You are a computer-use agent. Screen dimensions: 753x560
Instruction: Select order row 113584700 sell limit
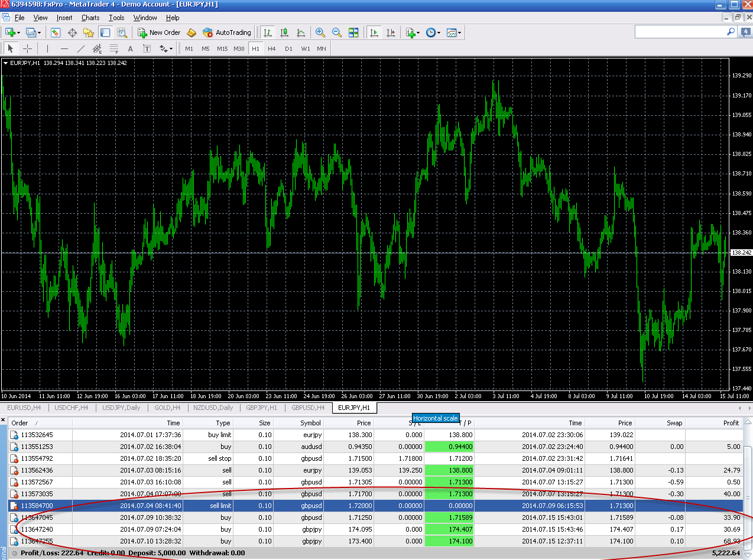tap(375, 506)
